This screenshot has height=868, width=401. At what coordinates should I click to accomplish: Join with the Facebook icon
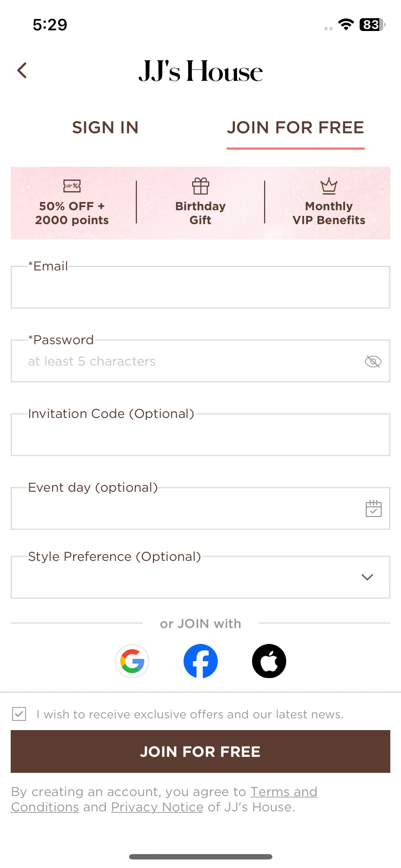tap(201, 661)
